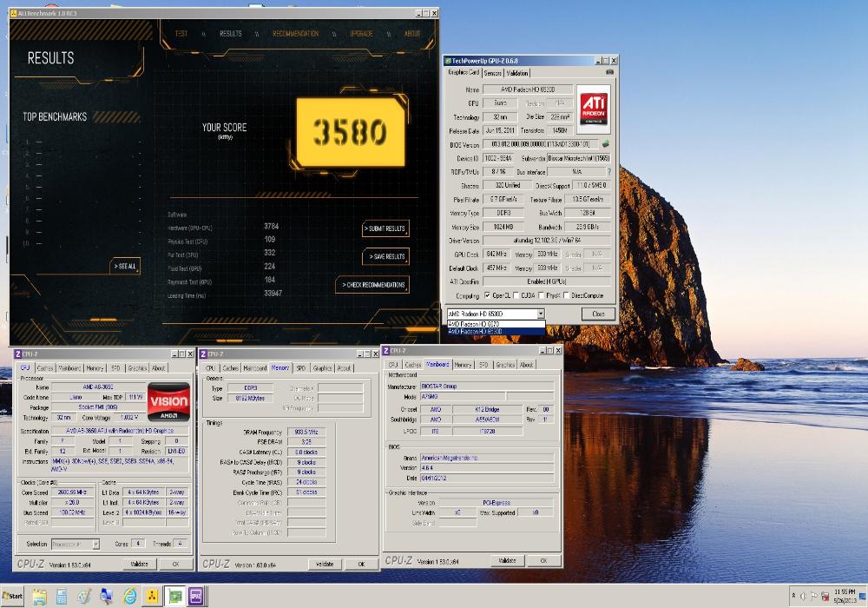Open SPD tab in the middle CPU-Z window
This screenshot has width=868, height=608.
click(x=300, y=368)
